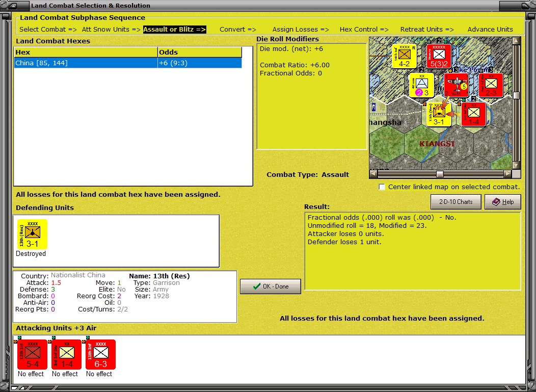Screen dimensions: 536x392
Task: Click the book icon on Help button
Action: (x=496, y=202)
